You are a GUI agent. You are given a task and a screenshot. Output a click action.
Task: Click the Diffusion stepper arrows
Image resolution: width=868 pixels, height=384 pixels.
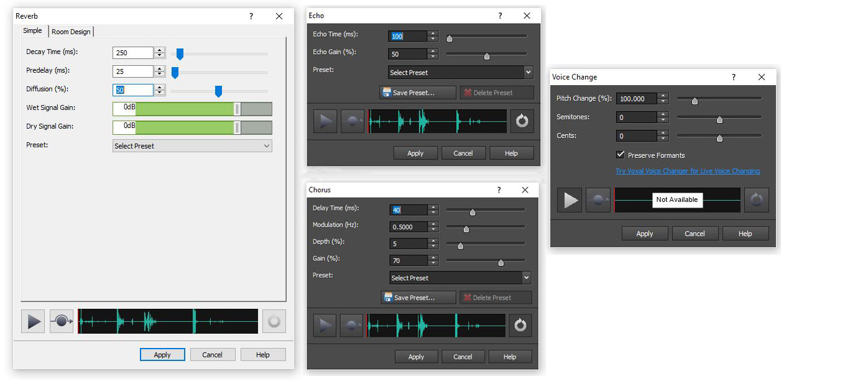160,90
